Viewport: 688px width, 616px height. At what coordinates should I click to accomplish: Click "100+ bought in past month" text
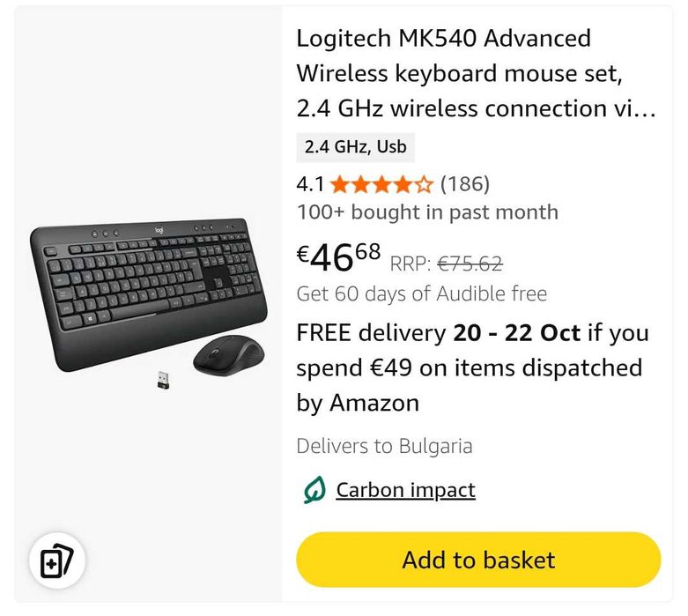pyautogui.click(x=427, y=212)
